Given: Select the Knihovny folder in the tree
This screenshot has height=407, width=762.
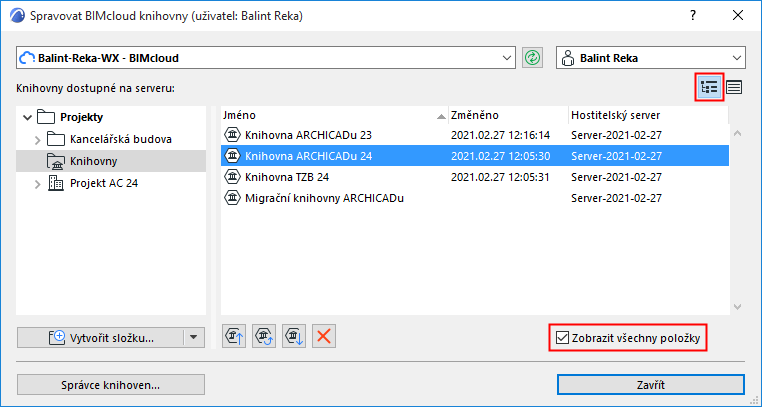Looking at the screenshot, I should (x=111, y=161).
